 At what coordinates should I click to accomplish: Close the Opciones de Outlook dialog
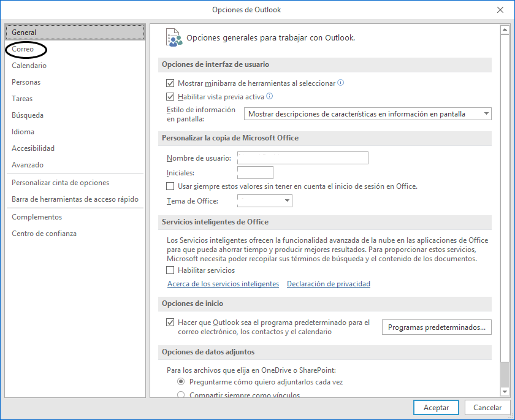[x=499, y=10]
